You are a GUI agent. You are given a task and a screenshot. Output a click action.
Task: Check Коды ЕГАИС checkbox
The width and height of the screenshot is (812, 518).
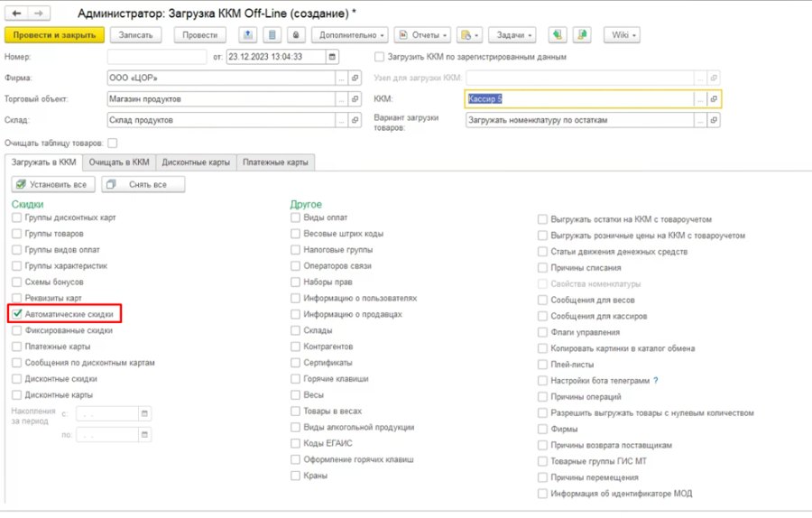(x=295, y=443)
